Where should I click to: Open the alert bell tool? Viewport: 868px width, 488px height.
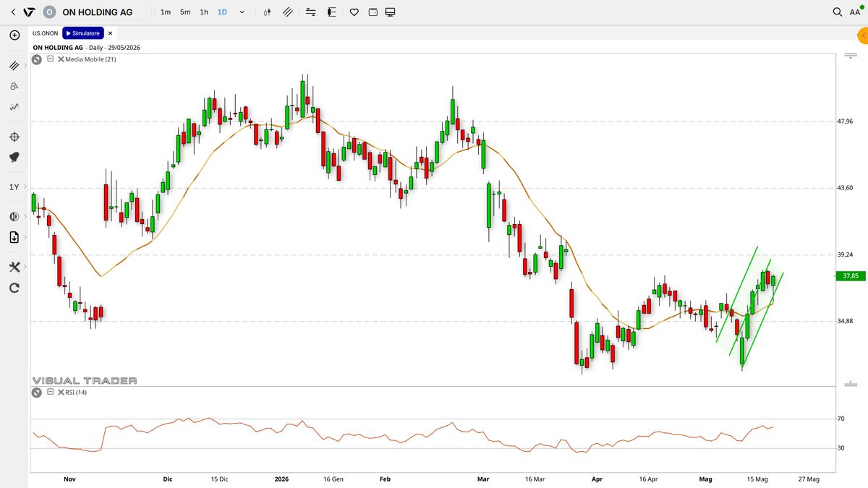coord(14,157)
